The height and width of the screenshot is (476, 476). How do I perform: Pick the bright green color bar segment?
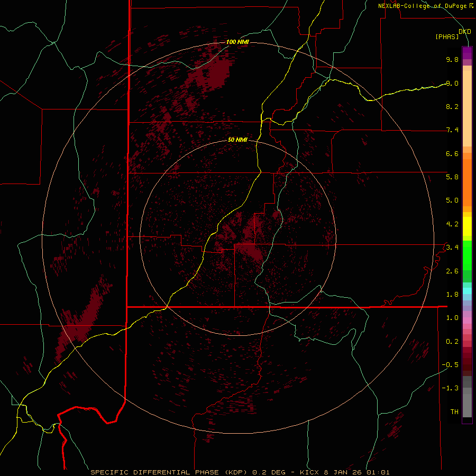point(467,255)
